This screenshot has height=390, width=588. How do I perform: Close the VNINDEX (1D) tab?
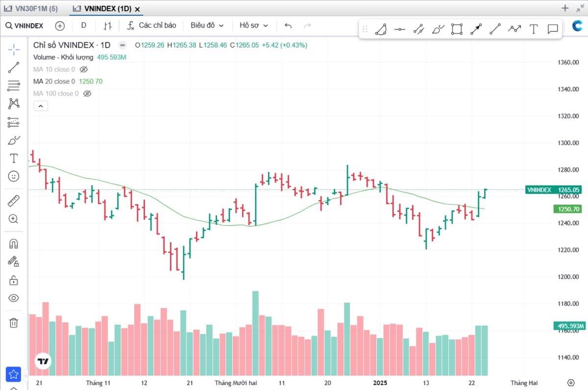point(137,9)
